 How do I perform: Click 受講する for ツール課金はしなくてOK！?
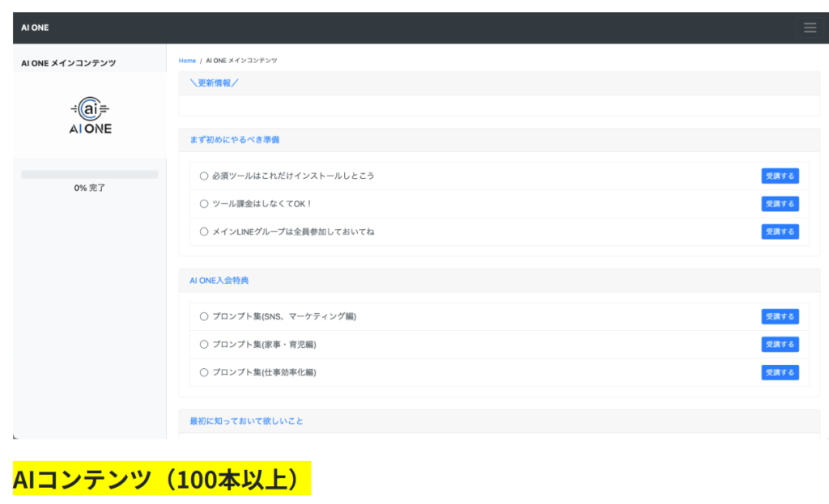point(780,204)
